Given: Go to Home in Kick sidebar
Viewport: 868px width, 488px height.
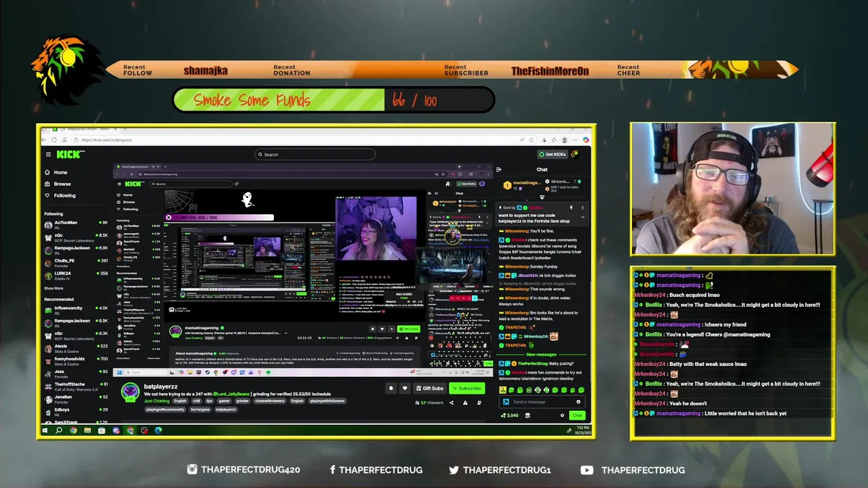Looking at the screenshot, I should [56, 172].
